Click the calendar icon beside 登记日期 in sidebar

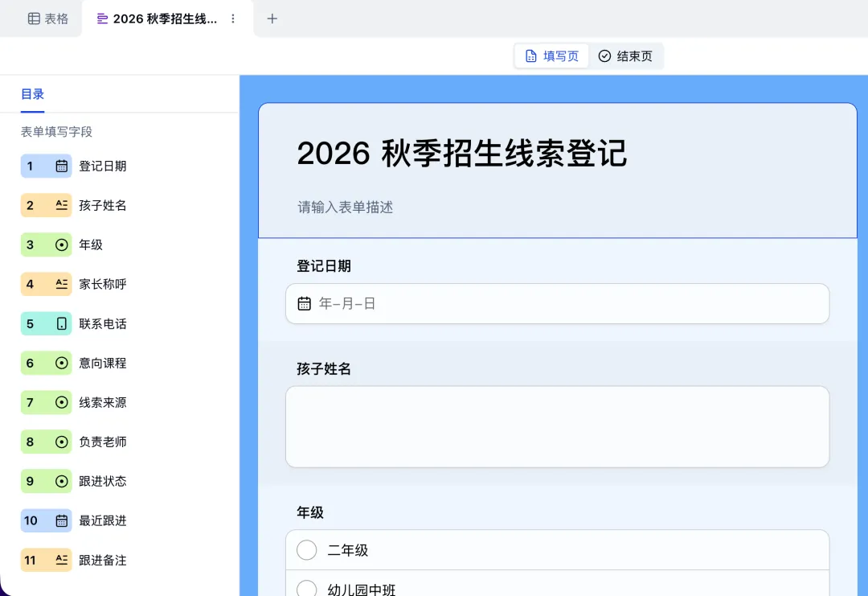coord(61,166)
